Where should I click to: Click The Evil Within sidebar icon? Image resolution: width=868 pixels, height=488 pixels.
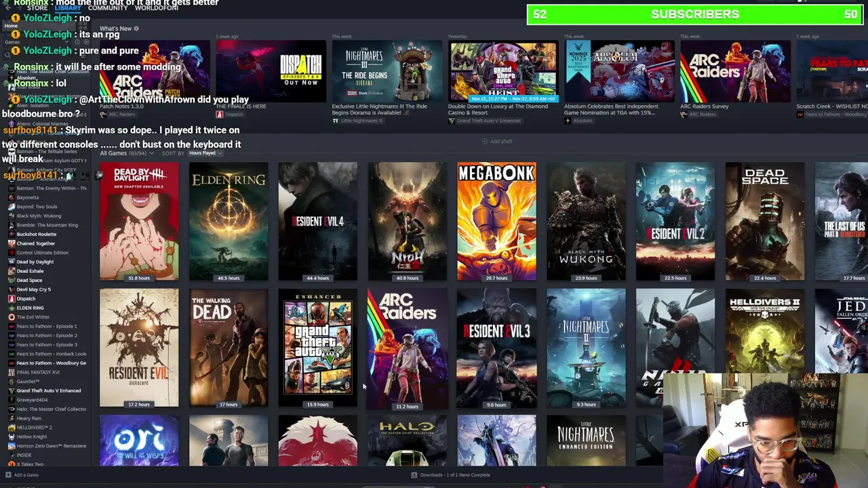click(12, 317)
